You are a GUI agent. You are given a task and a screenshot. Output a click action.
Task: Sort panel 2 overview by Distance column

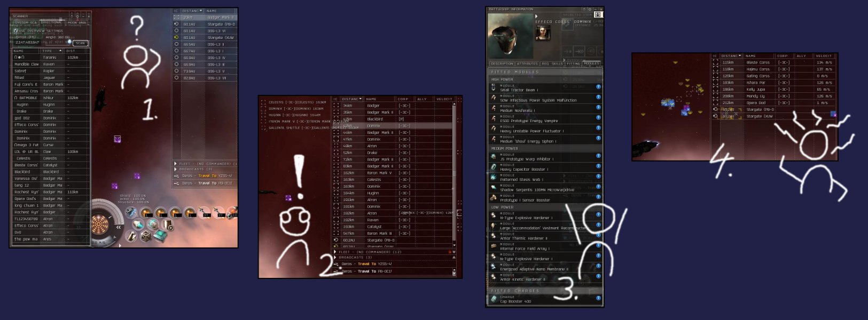point(352,99)
